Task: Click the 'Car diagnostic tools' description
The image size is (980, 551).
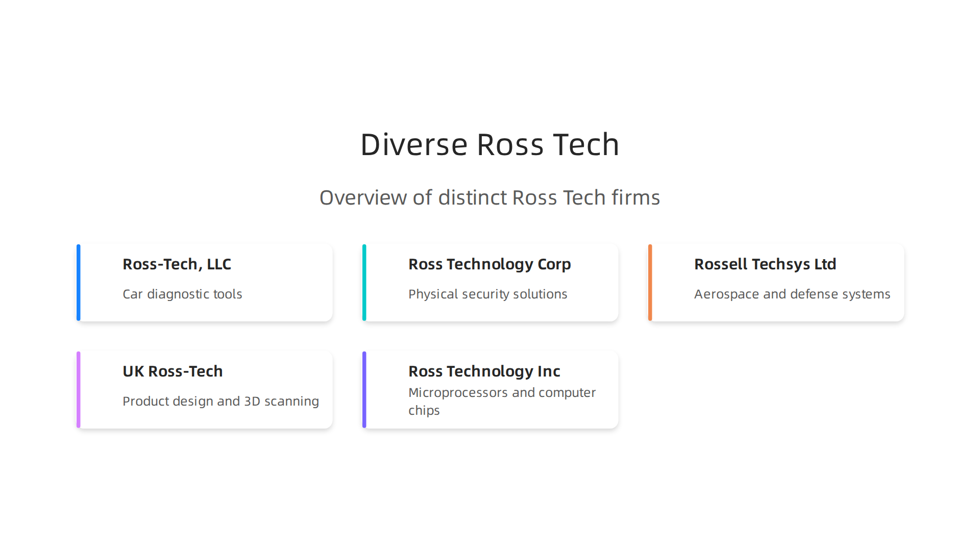Action: 182,294
